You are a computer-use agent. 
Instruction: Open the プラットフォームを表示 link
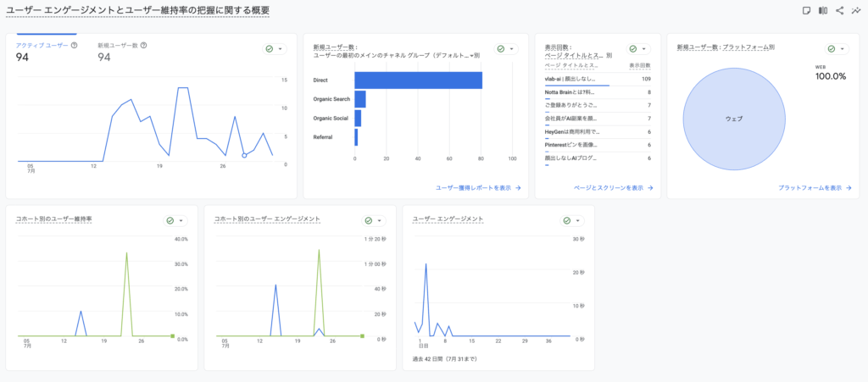(x=815, y=188)
